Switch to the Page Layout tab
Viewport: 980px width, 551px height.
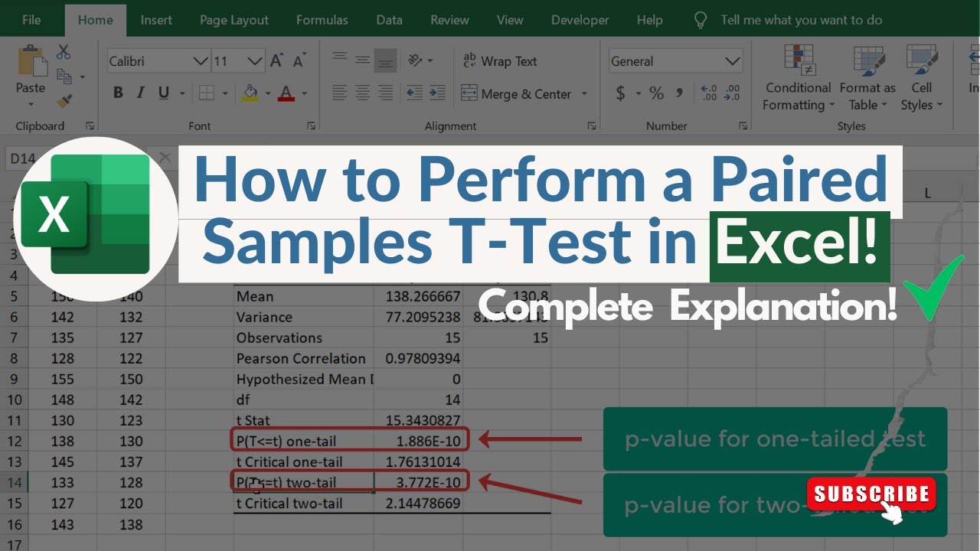(x=234, y=20)
